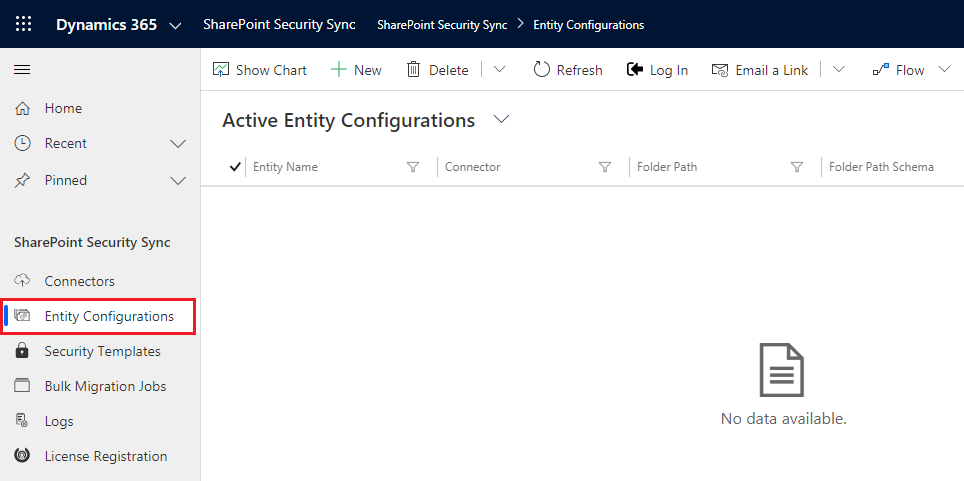The image size is (964, 481).
Task: Collapse the navigation hamburger menu
Action: (x=22, y=70)
